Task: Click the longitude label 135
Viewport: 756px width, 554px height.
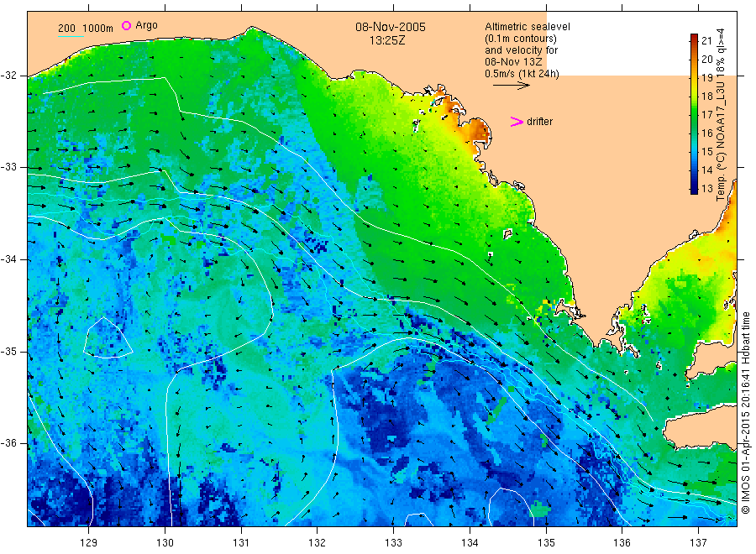Action: point(546,543)
